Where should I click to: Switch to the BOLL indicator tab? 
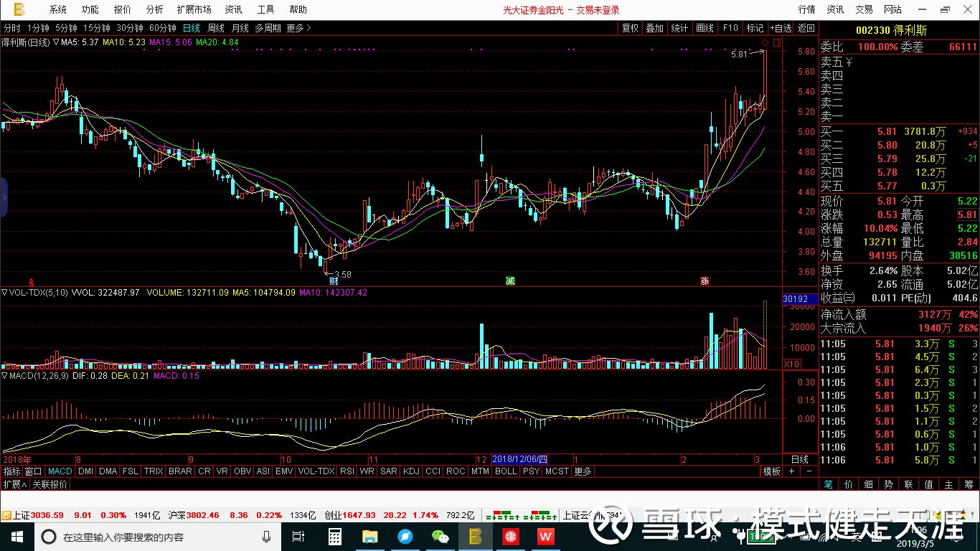click(x=506, y=471)
